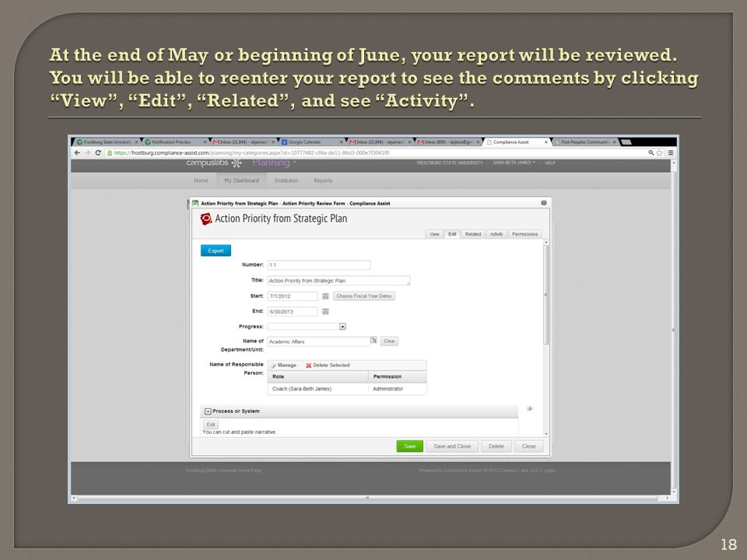The width and height of the screenshot is (747, 560).
Task: Click the green Save button
Action: tap(410, 446)
